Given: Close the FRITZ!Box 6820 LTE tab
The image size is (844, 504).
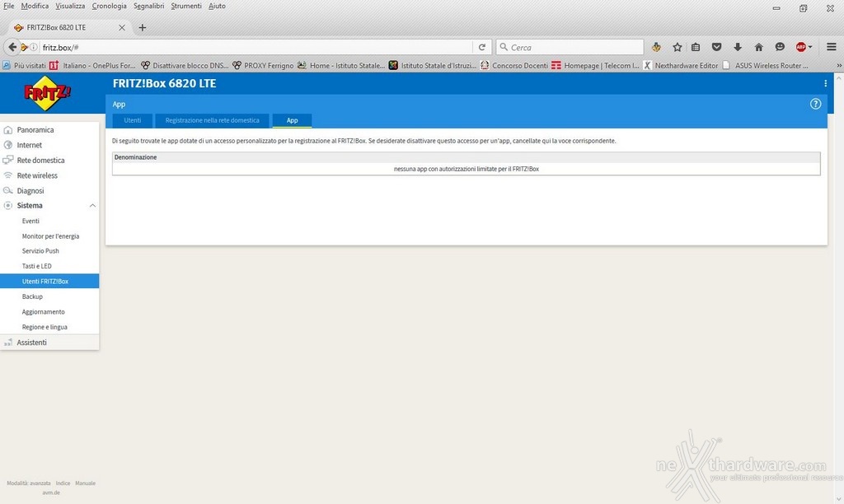Looking at the screenshot, I should point(122,27).
